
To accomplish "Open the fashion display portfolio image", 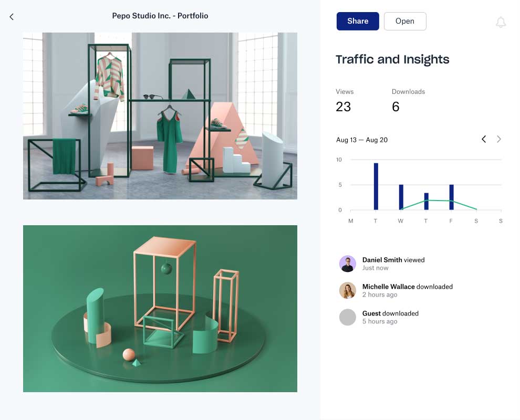I will click(160, 116).
